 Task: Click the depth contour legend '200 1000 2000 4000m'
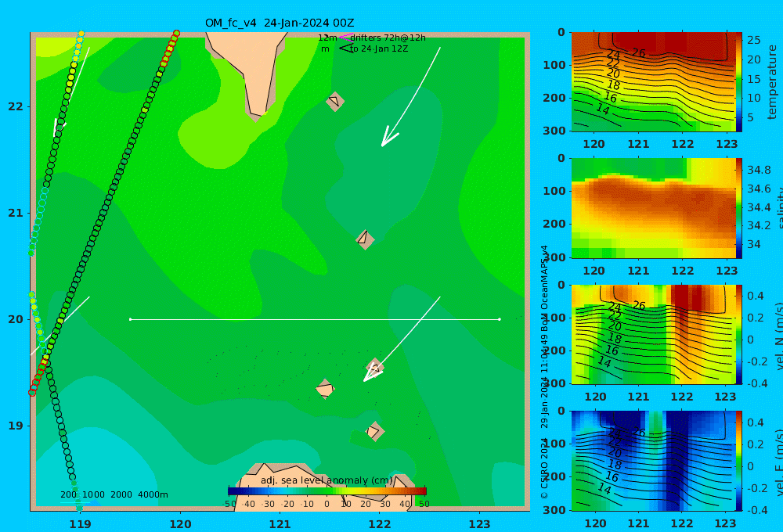[x=114, y=494]
